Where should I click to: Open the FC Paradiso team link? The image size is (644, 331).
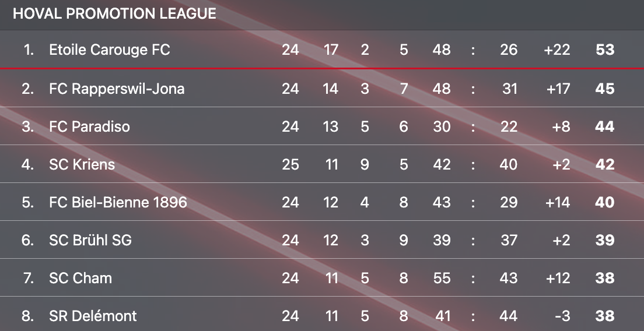click(89, 126)
